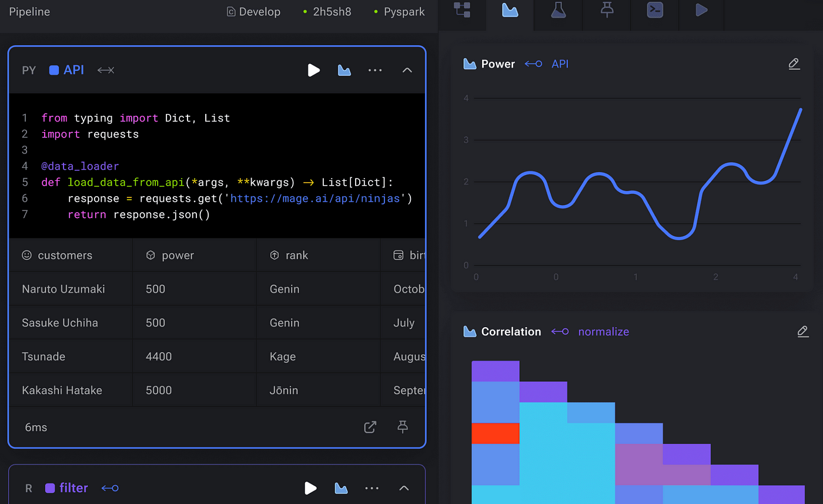Viewport: 823px width, 504px height.
Task: Select the rank column header
Action: pos(289,256)
